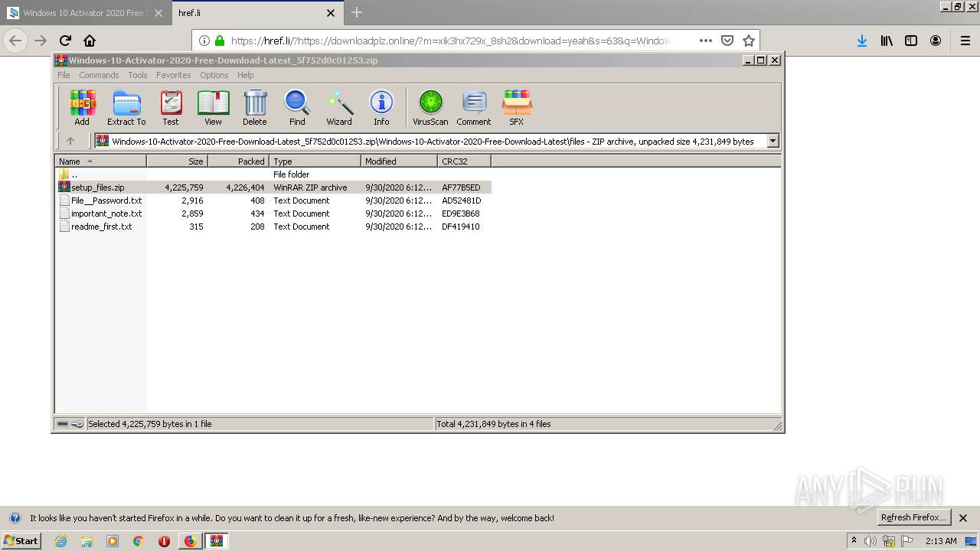Bookmark this page with star
This screenshot has height=551, width=980.
(749, 41)
